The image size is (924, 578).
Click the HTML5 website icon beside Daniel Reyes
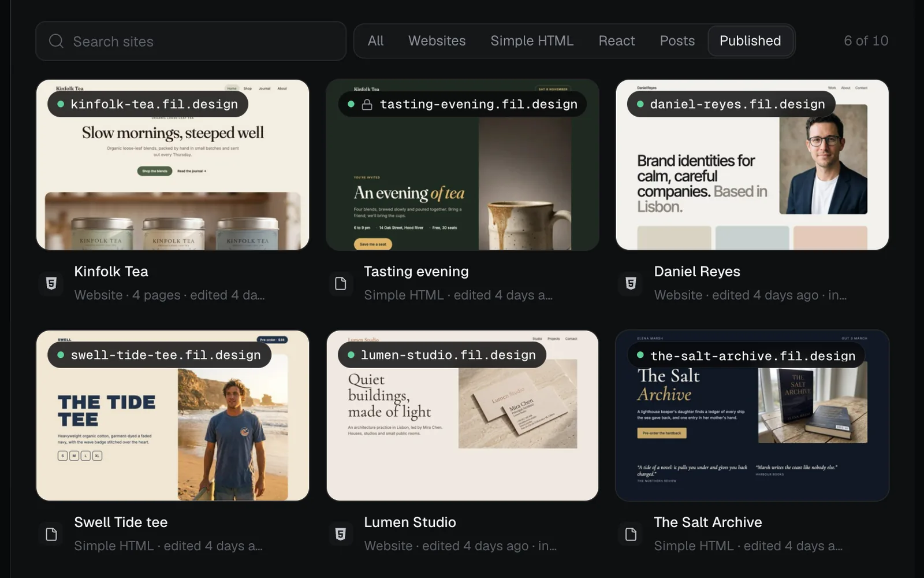(x=631, y=283)
